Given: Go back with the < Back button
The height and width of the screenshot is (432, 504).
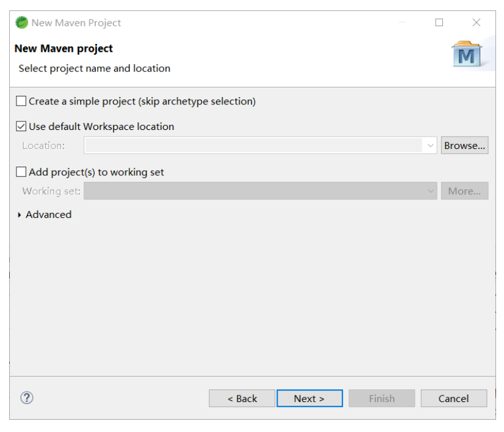Looking at the screenshot, I should pyautogui.click(x=242, y=398).
